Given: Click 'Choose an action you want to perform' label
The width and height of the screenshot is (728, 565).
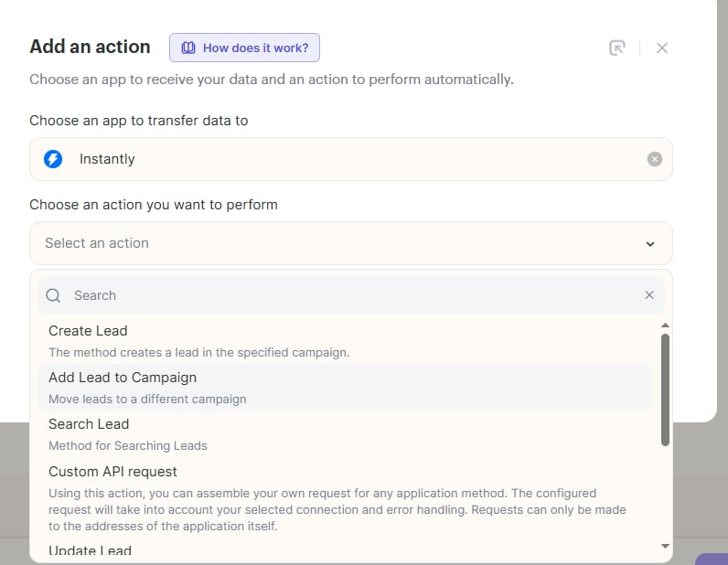Looking at the screenshot, I should pos(154,205).
